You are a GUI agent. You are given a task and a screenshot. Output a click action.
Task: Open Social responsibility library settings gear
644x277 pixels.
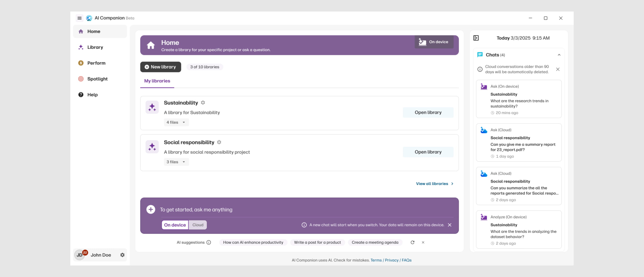tap(219, 142)
